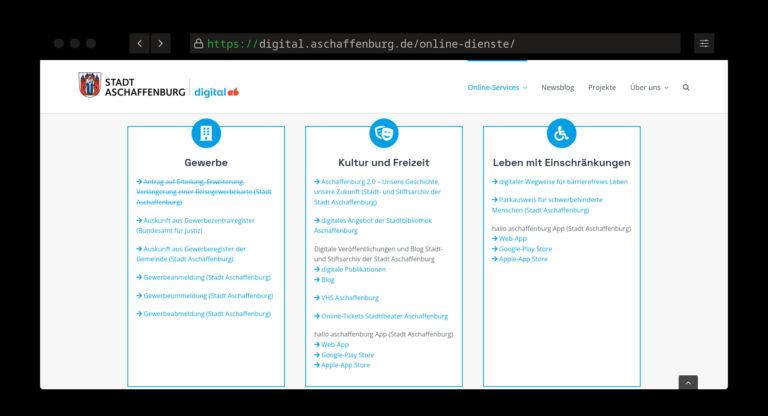Click the Gewerbe building icon

pyautogui.click(x=206, y=133)
